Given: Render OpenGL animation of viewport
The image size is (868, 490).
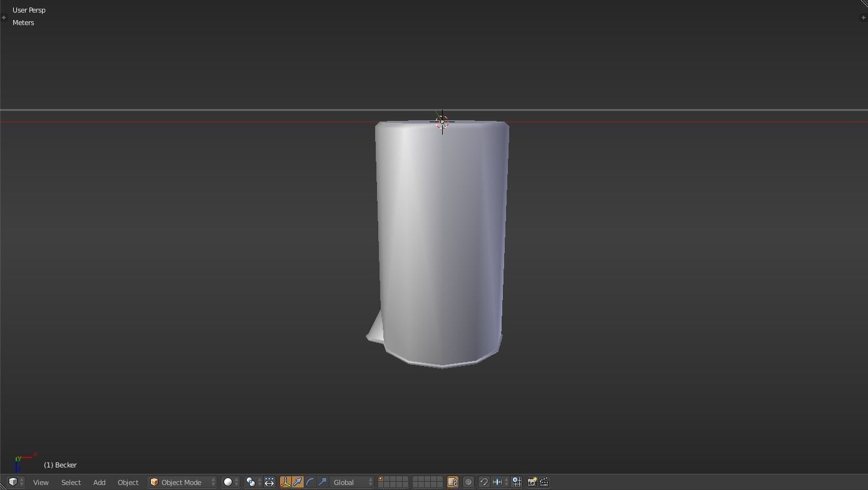Looking at the screenshot, I should pyautogui.click(x=544, y=482).
